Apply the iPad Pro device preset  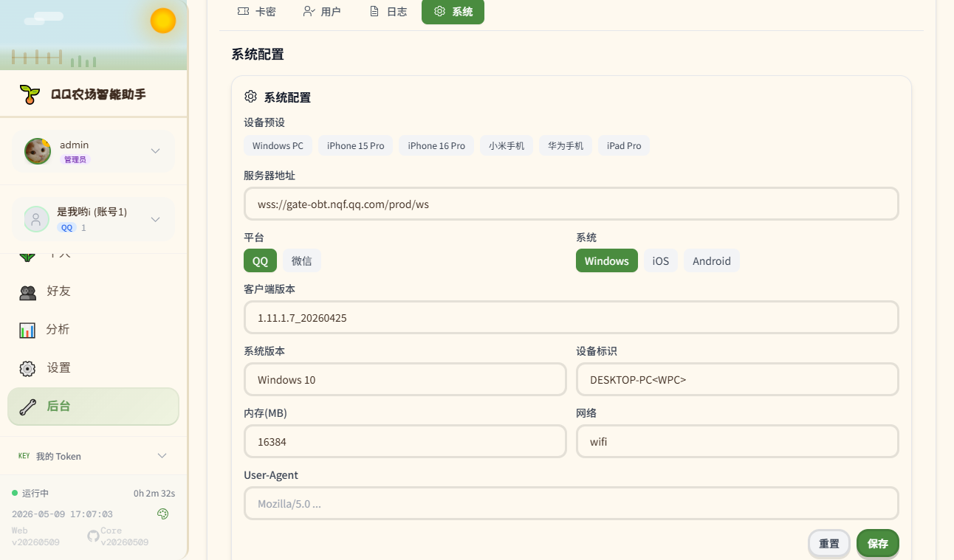click(x=624, y=146)
